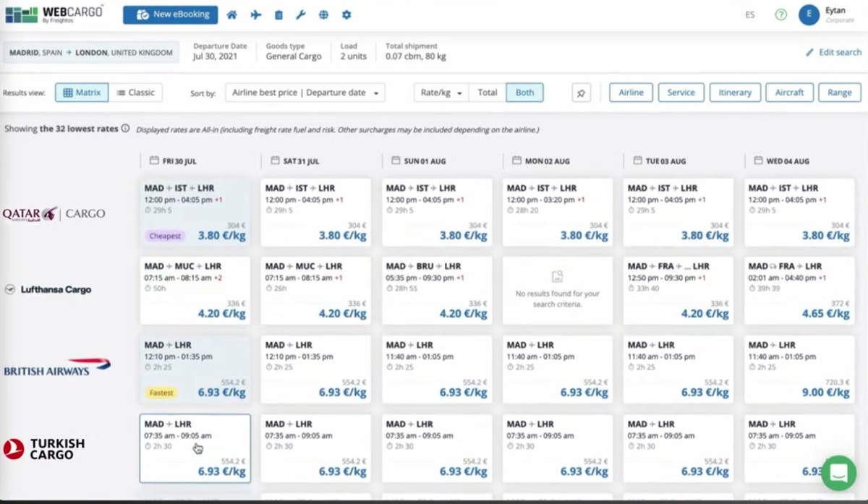Select the Classic results view
This screenshot has width=868, height=504.
click(x=135, y=93)
